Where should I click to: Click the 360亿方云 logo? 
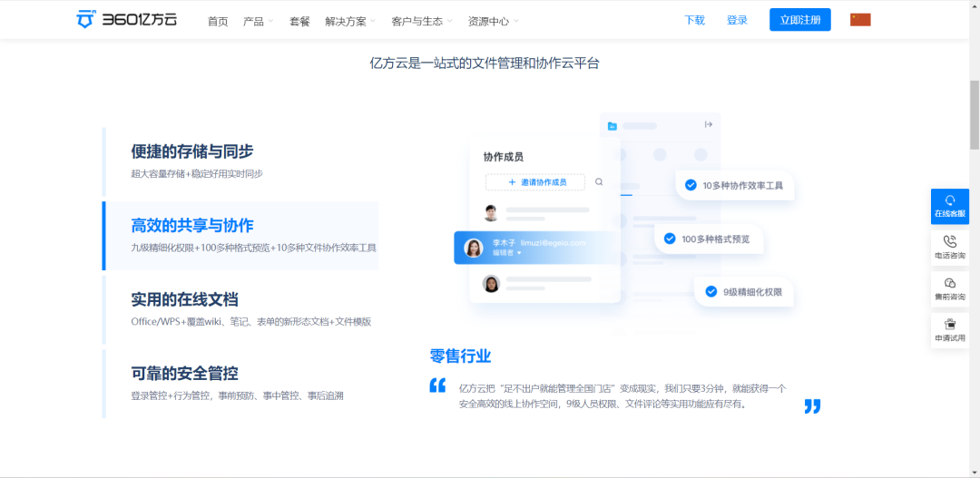click(126, 19)
